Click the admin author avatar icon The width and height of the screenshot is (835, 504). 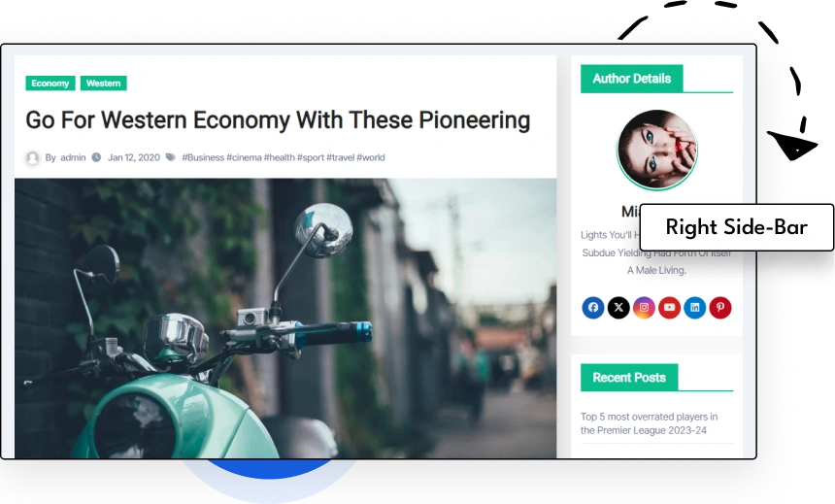tap(32, 157)
